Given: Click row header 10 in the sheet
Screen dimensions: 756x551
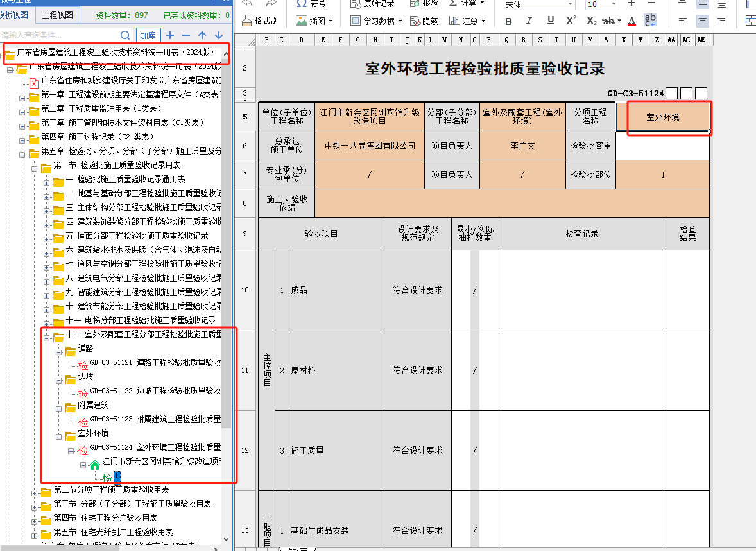Looking at the screenshot, I should click(245, 290).
